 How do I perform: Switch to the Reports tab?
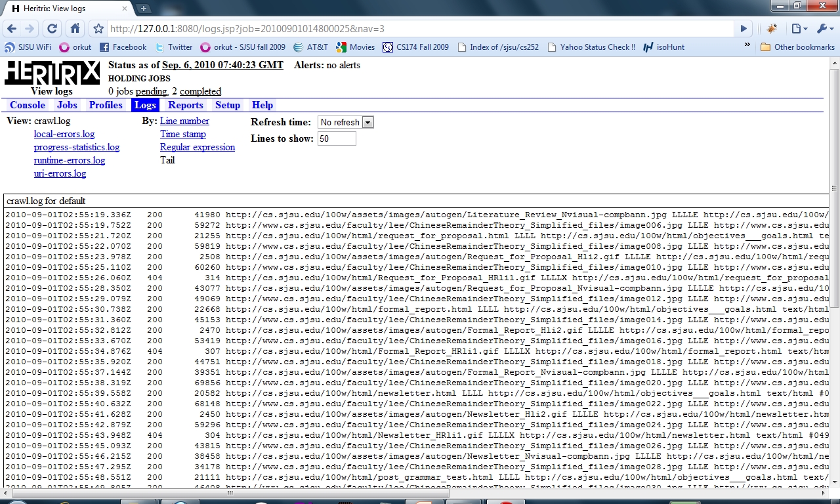pyautogui.click(x=186, y=105)
